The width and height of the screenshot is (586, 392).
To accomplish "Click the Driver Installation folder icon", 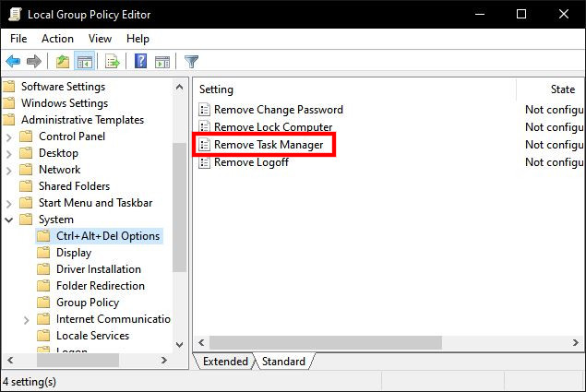I will click(43, 268).
